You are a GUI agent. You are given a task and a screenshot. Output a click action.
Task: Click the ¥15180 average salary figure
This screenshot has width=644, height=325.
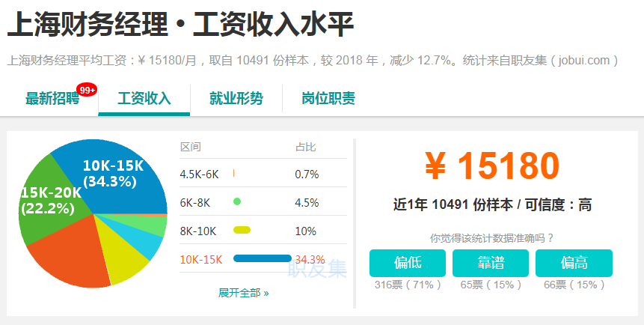click(492, 166)
